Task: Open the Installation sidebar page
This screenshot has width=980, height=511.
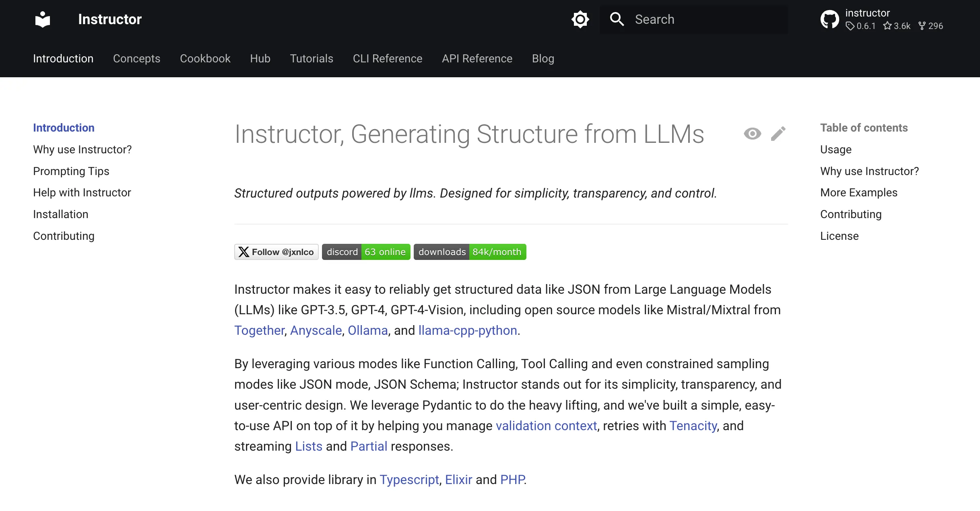Action: (61, 214)
